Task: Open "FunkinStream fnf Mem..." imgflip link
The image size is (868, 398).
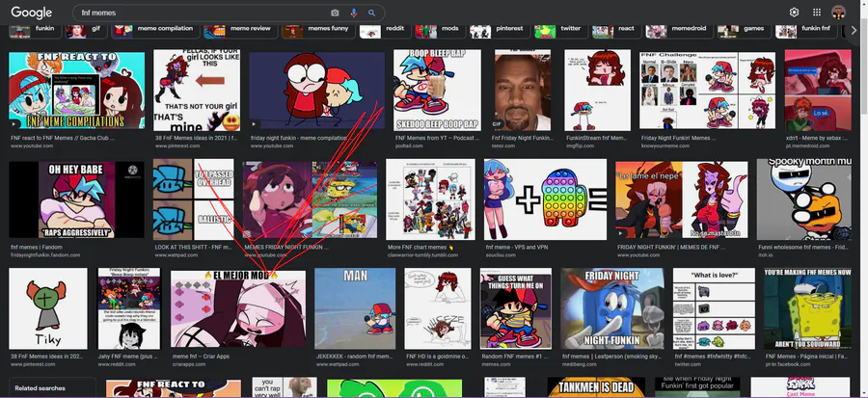Action: tap(597, 138)
